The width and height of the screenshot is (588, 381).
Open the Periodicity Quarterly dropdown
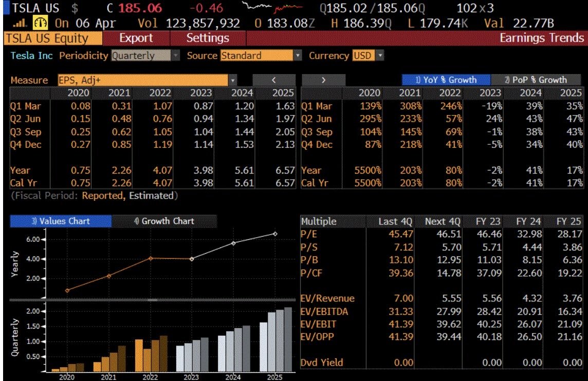coord(145,56)
